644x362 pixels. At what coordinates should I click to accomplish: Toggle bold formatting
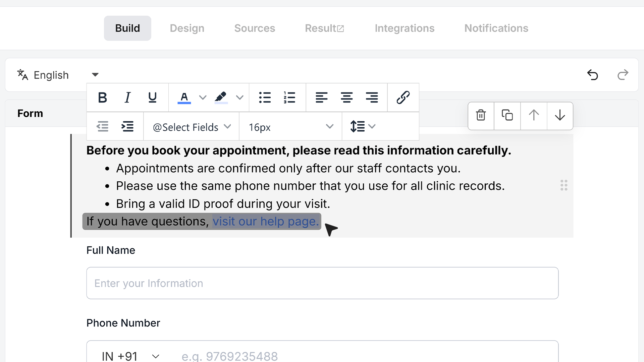(x=102, y=98)
